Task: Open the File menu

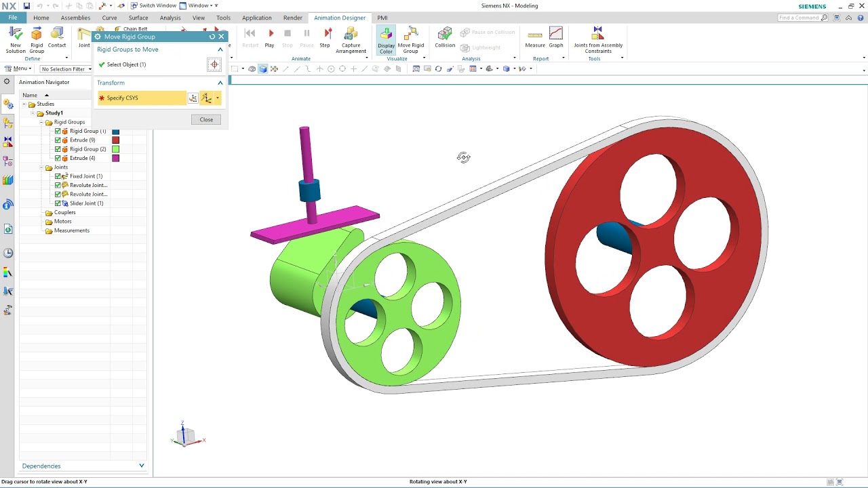Action: pyautogui.click(x=13, y=18)
